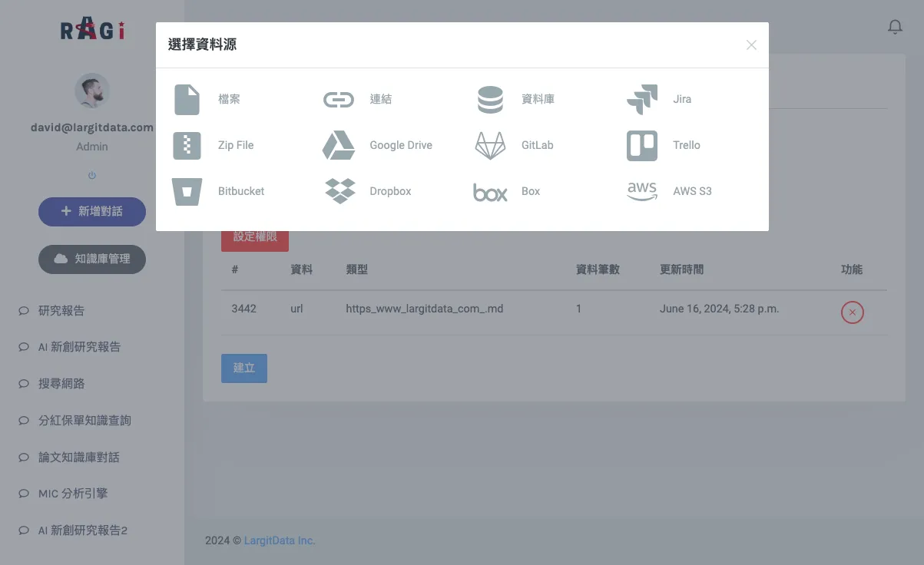The image size is (924, 565).
Task: Choose the Zip File icon
Action: (x=187, y=145)
